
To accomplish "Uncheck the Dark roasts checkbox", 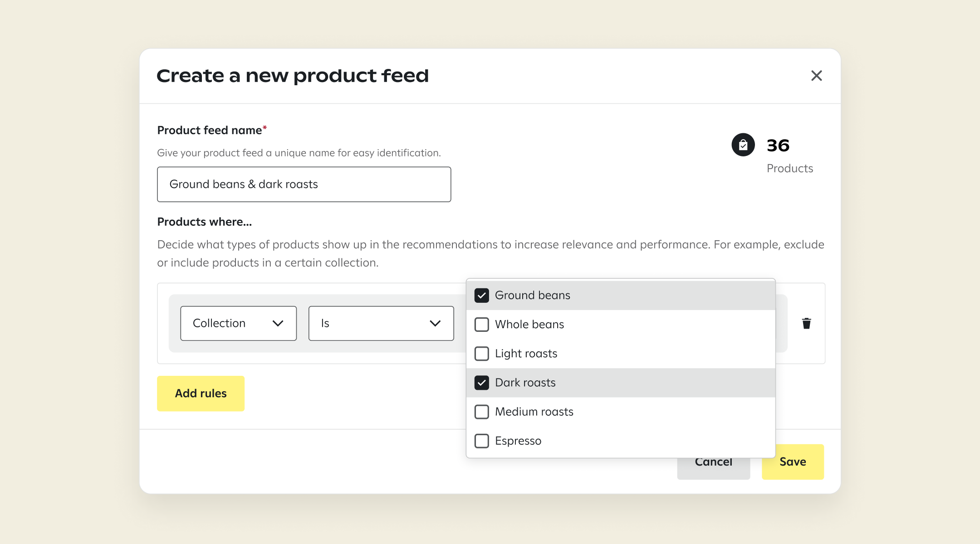I will coord(481,383).
